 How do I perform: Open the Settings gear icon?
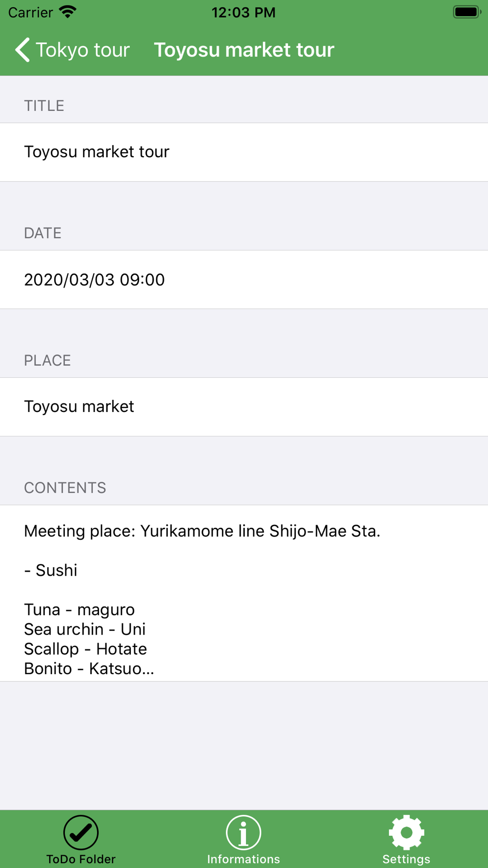407,832
